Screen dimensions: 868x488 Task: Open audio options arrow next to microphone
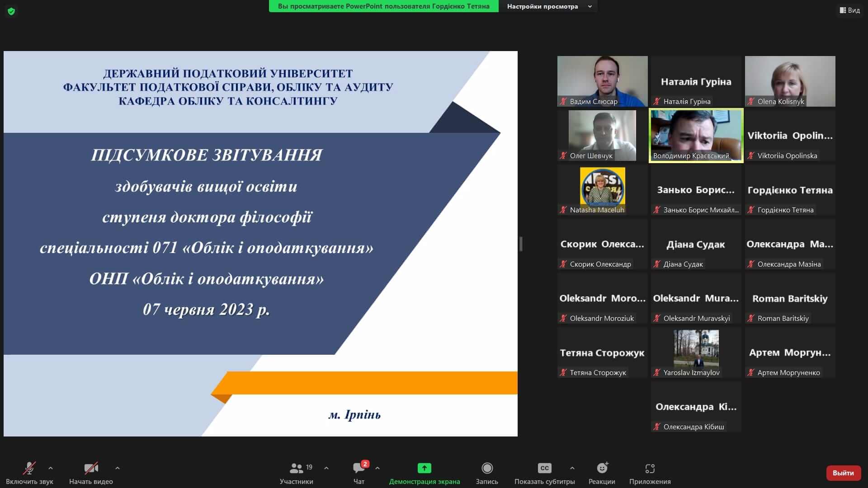(x=51, y=468)
